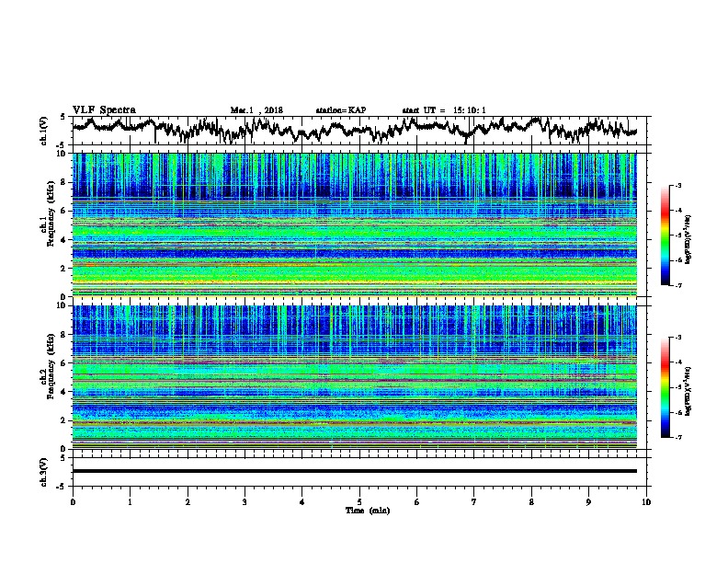
Task: Click time axis tick label "6"
Action: [x=417, y=502]
